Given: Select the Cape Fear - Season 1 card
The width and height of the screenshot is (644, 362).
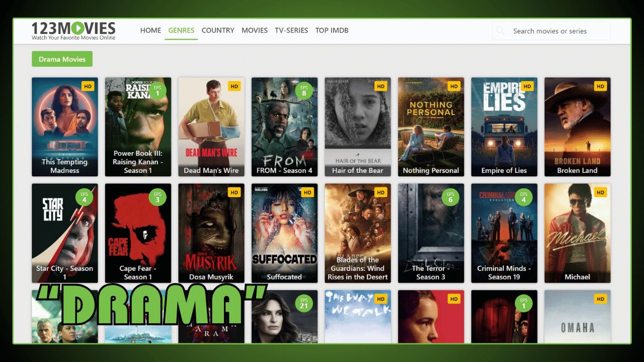Looking at the screenshot, I should click(138, 233).
